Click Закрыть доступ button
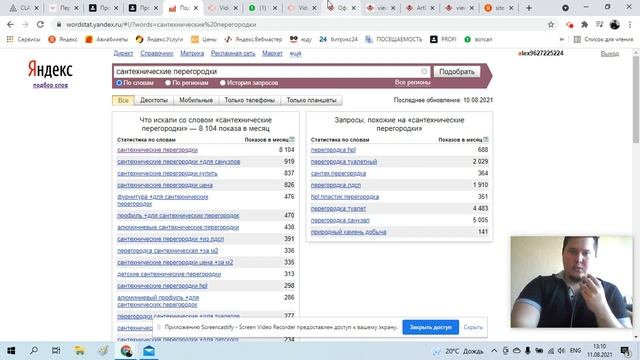This screenshot has width=640, height=360. pos(431,327)
